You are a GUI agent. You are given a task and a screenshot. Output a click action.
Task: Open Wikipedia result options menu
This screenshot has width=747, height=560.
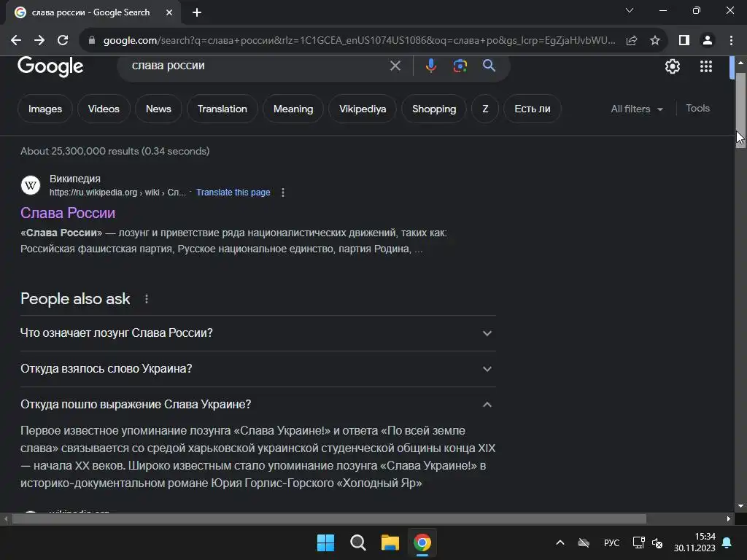pyautogui.click(x=283, y=192)
